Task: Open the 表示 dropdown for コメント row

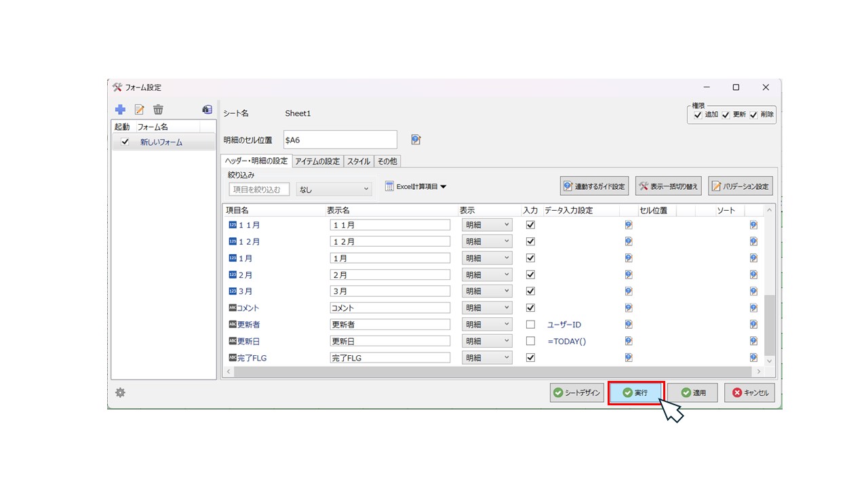Action: [487, 308]
